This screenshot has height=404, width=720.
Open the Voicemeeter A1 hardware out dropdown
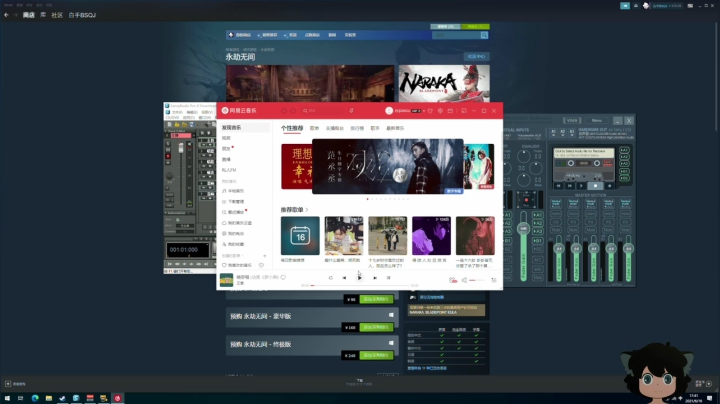click(553, 133)
